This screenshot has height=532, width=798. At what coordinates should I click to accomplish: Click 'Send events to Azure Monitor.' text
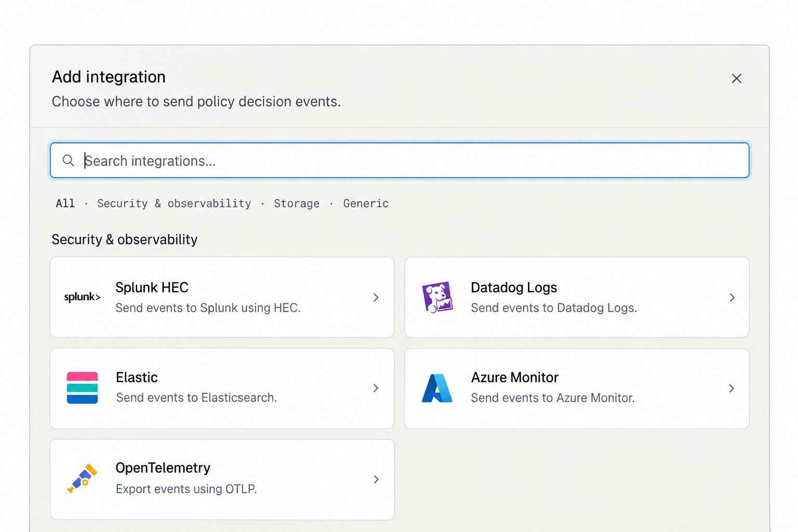(553, 398)
